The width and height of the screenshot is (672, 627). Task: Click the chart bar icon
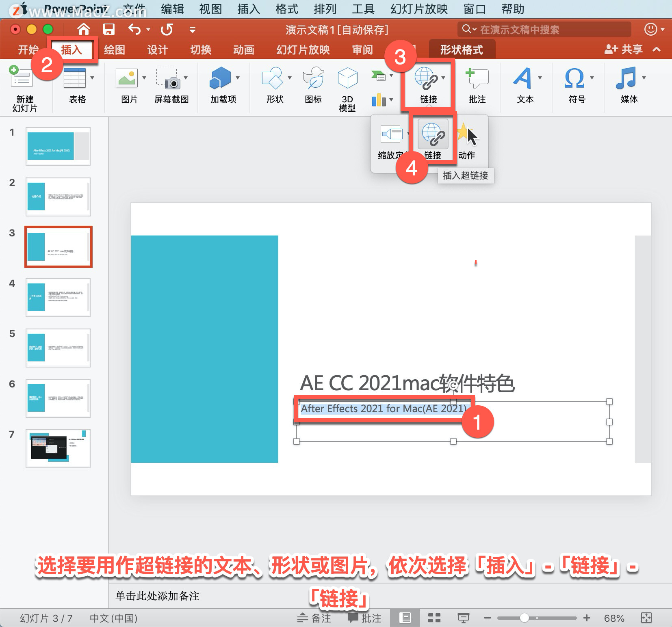tap(379, 100)
